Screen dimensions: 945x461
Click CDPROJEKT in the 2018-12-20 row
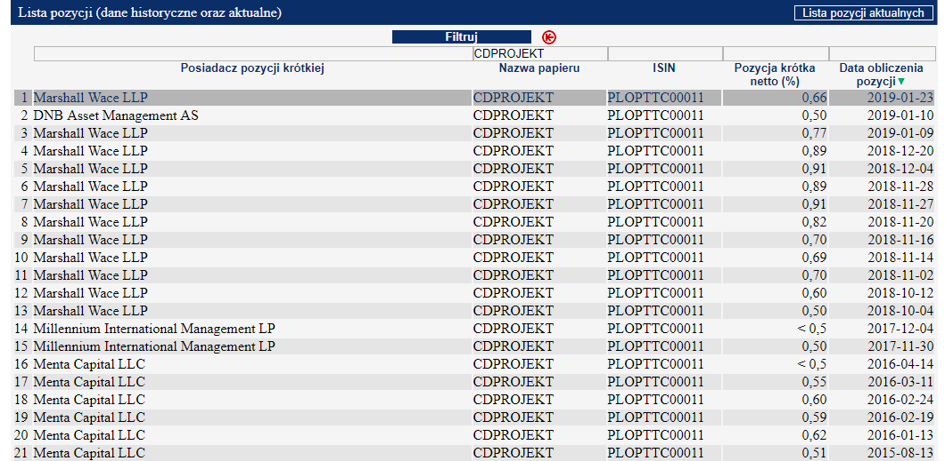click(x=513, y=151)
